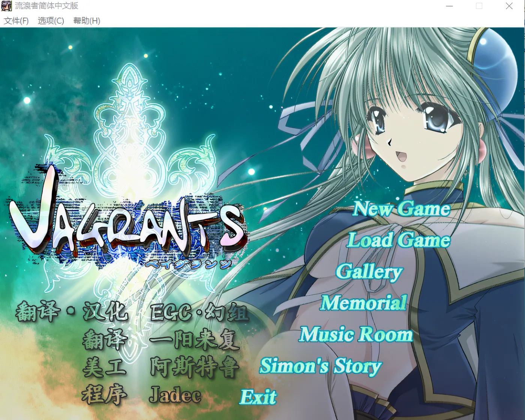Click the Jadec programmer credit
This screenshot has height=420, width=525.
(175, 395)
